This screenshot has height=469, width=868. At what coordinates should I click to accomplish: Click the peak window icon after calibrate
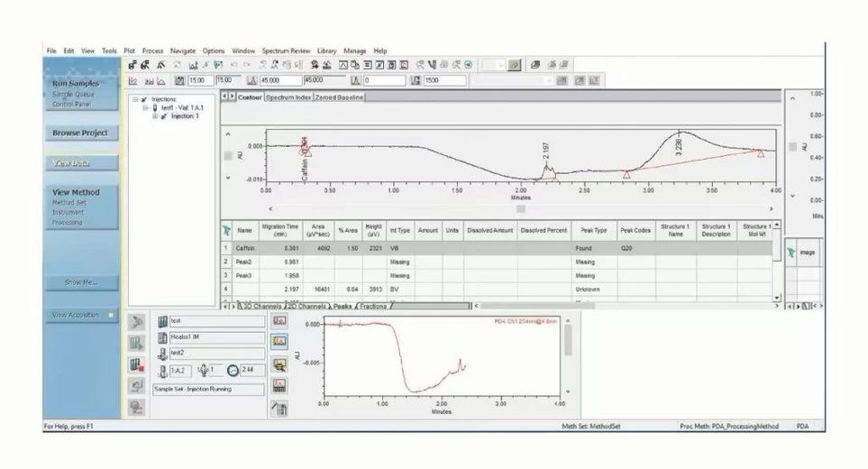pyautogui.click(x=343, y=65)
